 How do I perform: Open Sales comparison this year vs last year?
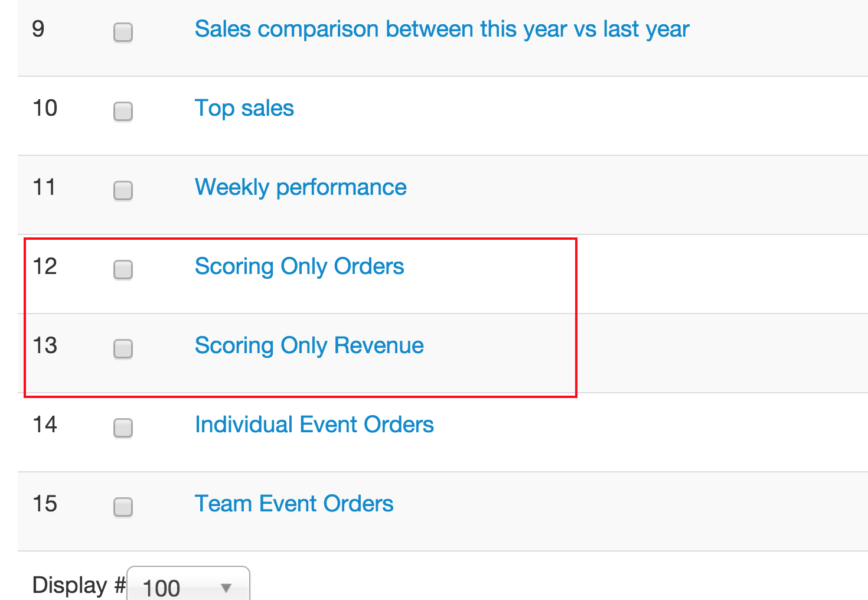coord(442,29)
